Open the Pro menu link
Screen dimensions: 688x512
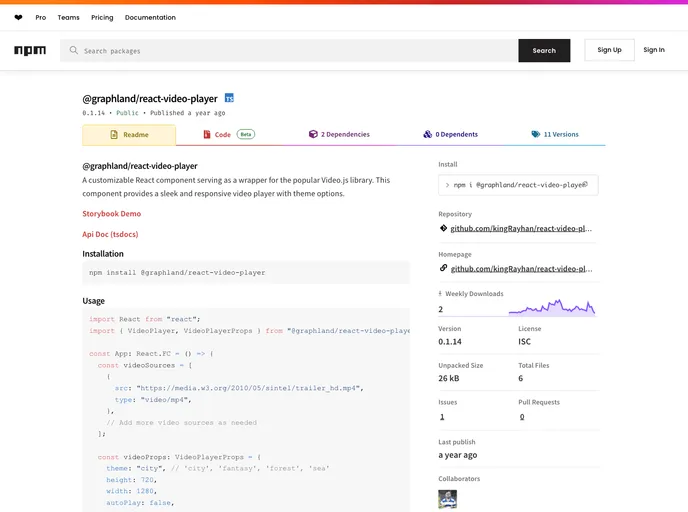(x=40, y=18)
